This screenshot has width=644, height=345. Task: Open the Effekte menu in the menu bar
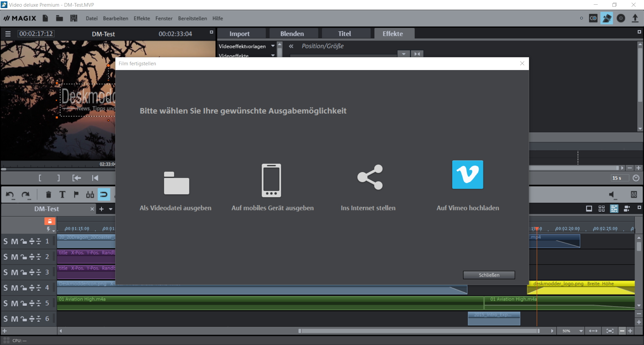point(142,18)
